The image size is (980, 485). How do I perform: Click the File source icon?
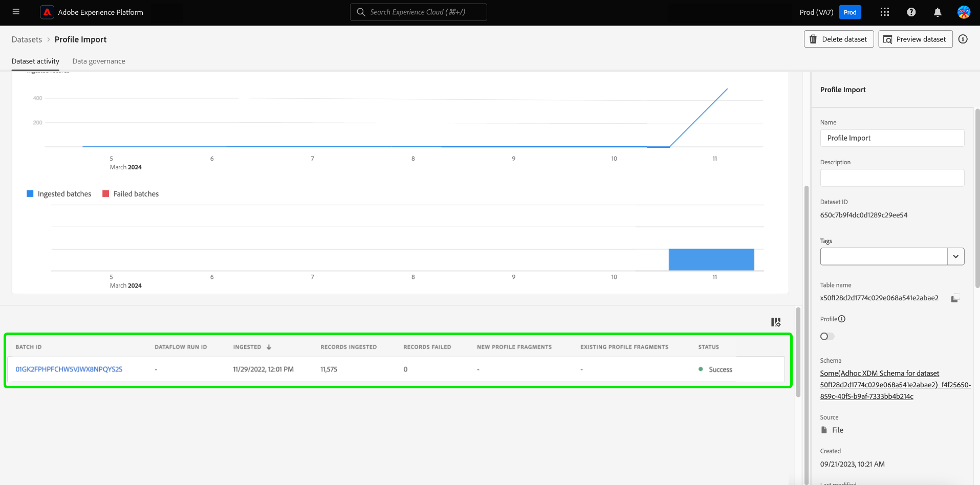824,430
